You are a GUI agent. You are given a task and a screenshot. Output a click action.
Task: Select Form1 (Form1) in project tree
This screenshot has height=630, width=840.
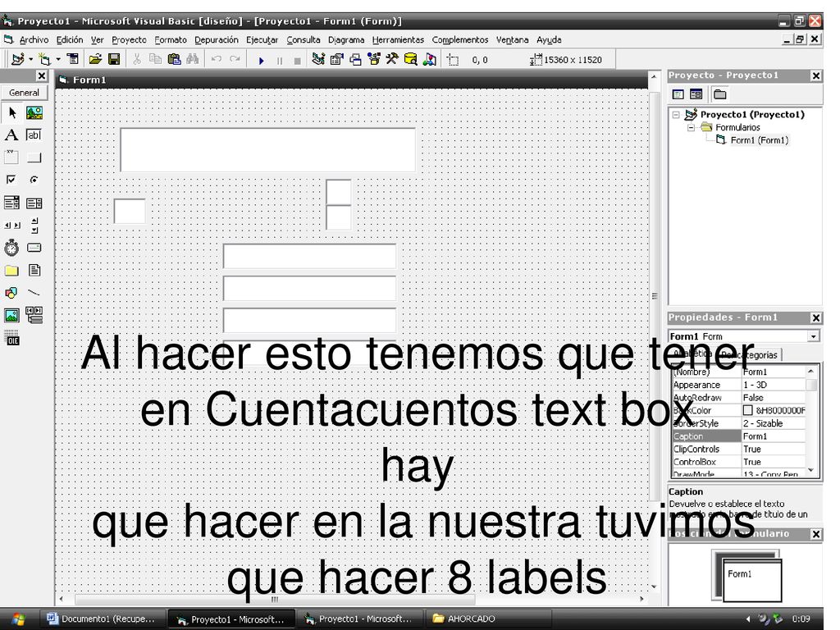coord(759,140)
